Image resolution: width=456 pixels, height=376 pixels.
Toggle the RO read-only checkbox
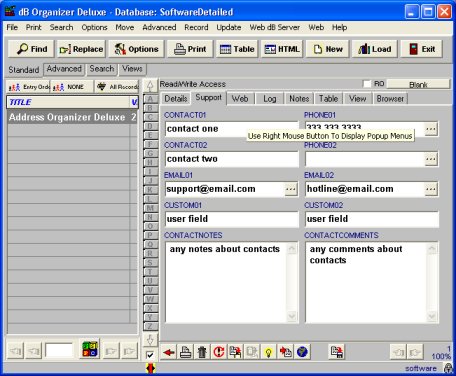[367, 84]
